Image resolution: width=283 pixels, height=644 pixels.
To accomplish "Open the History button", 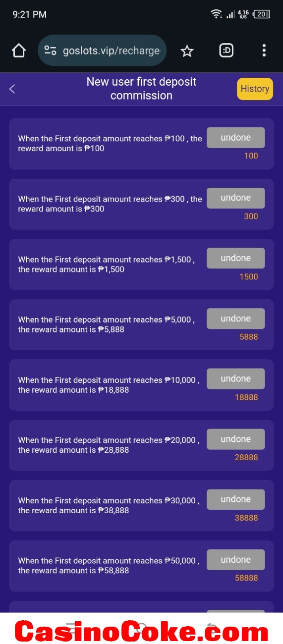I will click(x=255, y=89).
